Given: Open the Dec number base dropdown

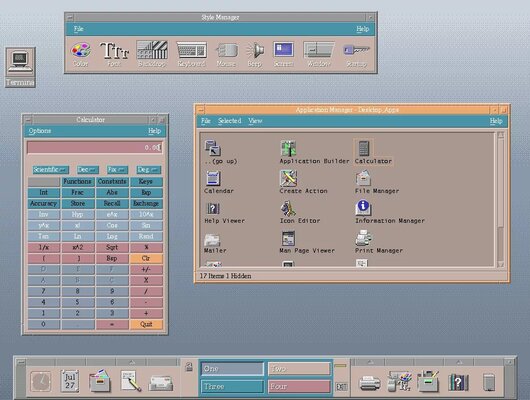Looking at the screenshot, I should pos(88,169).
